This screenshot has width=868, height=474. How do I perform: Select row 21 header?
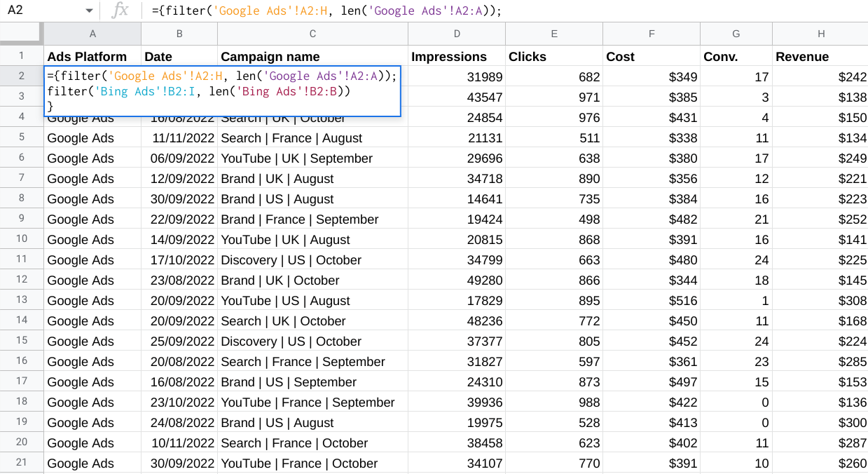click(x=22, y=463)
